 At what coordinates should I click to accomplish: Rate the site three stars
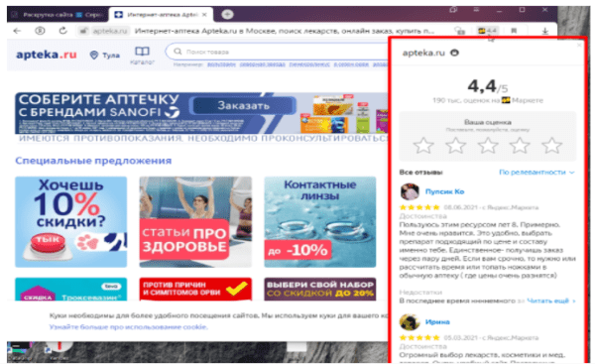pos(488,146)
